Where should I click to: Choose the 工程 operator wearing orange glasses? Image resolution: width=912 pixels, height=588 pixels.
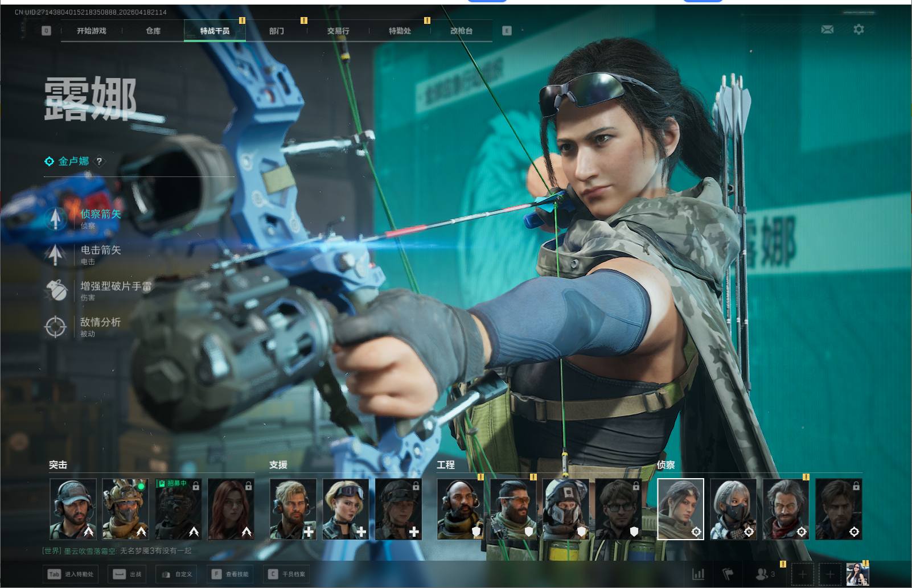pyautogui.click(x=513, y=509)
